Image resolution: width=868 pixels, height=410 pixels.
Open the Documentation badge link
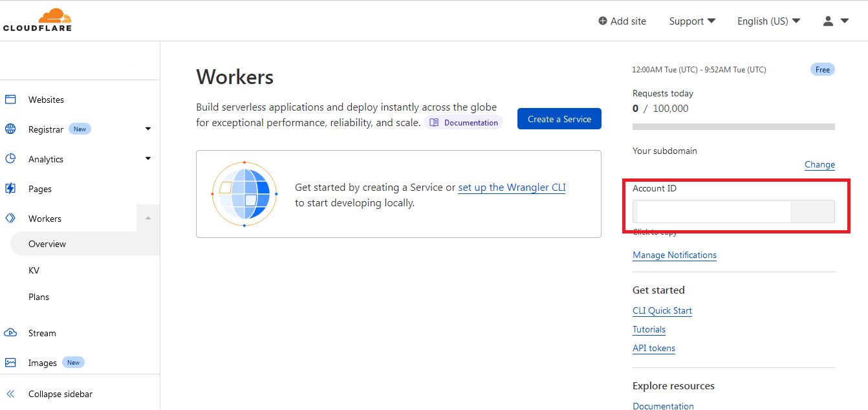(x=464, y=122)
